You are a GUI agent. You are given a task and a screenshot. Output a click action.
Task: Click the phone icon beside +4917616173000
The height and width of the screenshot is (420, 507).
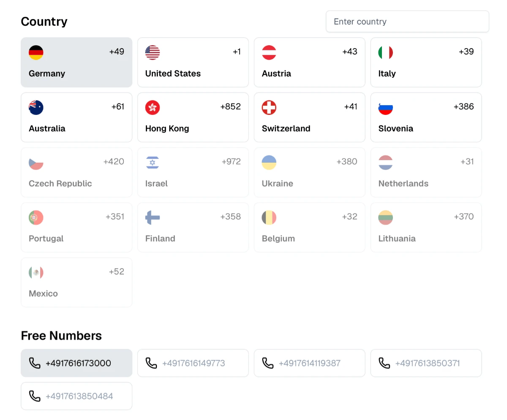[x=35, y=363]
